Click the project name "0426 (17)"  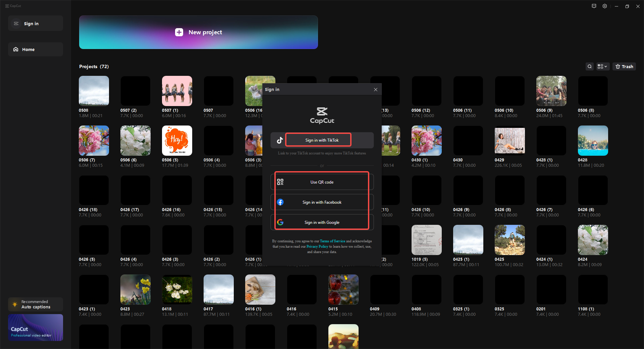click(x=129, y=209)
